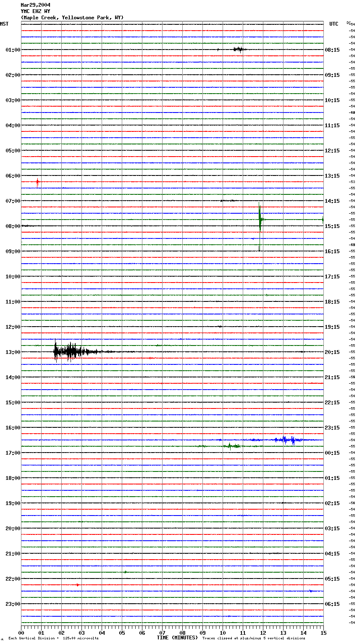Click the 08:15 UTC time label
The height and width of the screenshot is (644, 357).
[332, 50]
